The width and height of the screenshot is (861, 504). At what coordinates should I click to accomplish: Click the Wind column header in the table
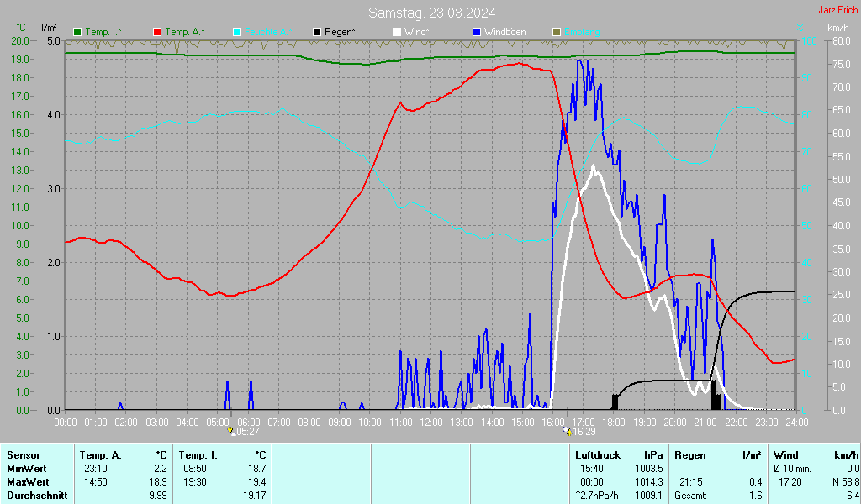click(786, 455)
